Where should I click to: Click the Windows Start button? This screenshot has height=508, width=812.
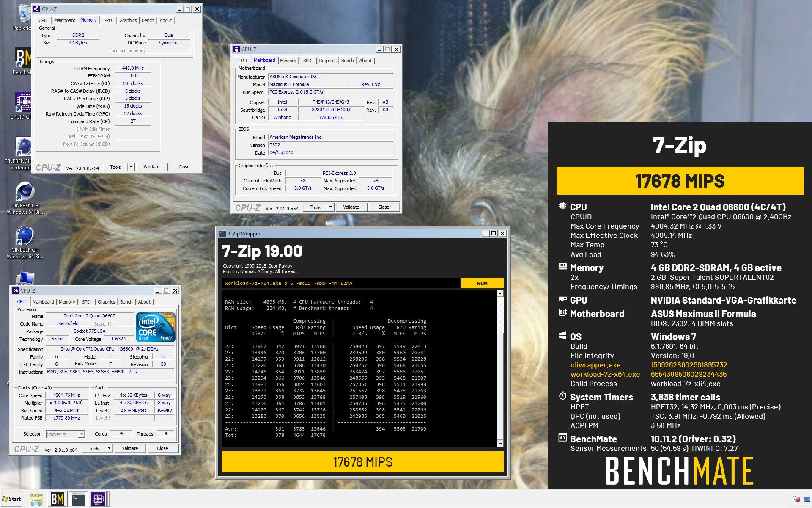11,499
